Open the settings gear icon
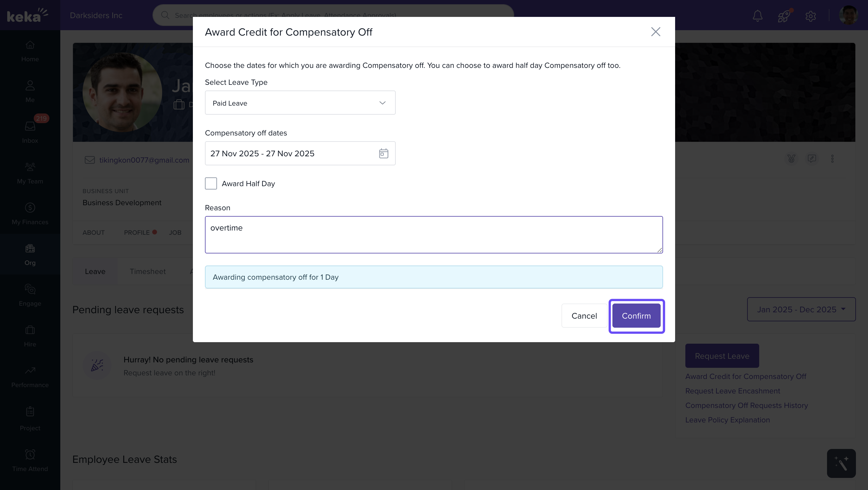Screen dimensions: 868x490 pyautogui.click(x=810, y=16)
